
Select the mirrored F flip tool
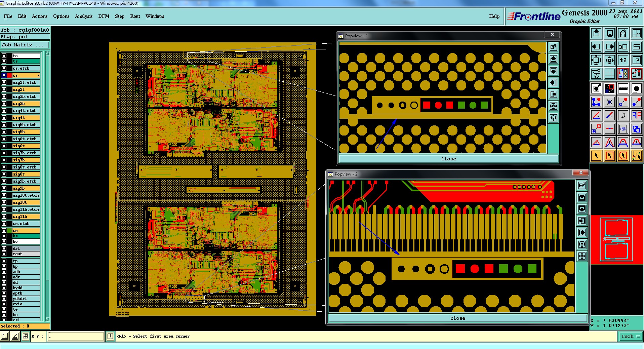[x=637, y=116]
